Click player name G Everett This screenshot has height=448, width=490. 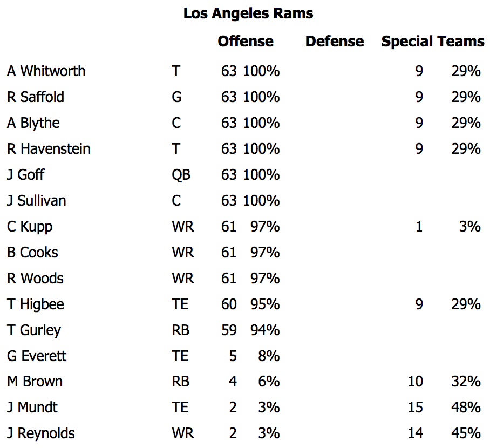pyautogui.click(x=37, y=356)
